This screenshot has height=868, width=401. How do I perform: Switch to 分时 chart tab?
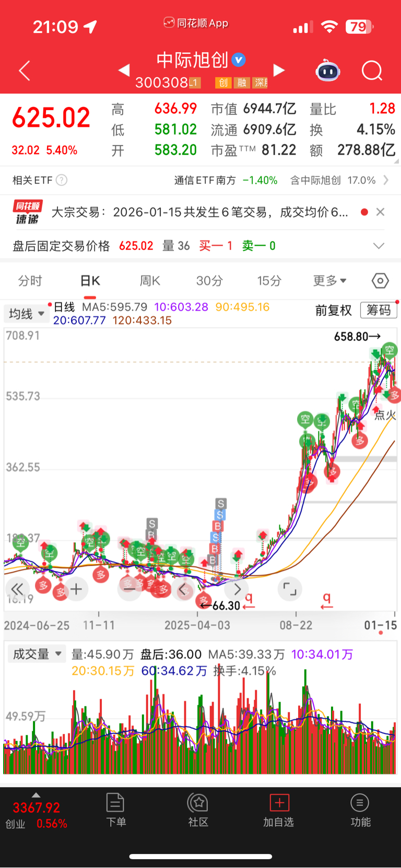[x=30, y=281]
